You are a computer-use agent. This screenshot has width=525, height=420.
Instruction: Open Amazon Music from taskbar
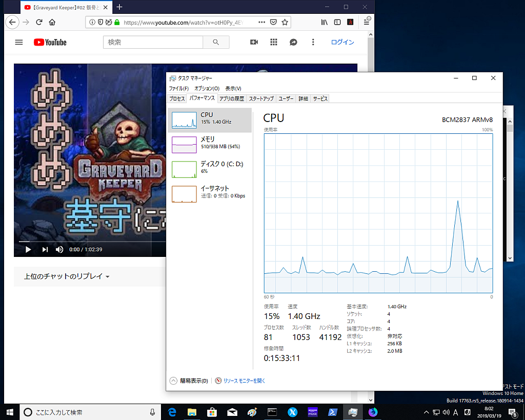click(312, 412)
